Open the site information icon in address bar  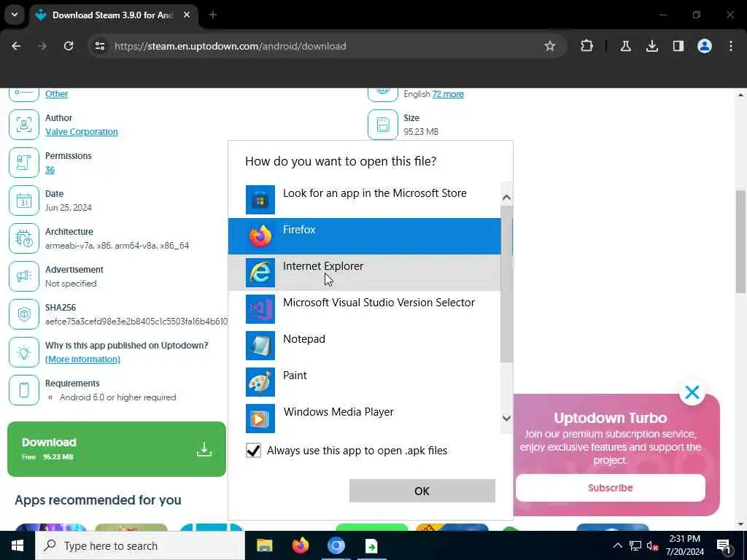[x=99, y=46]
